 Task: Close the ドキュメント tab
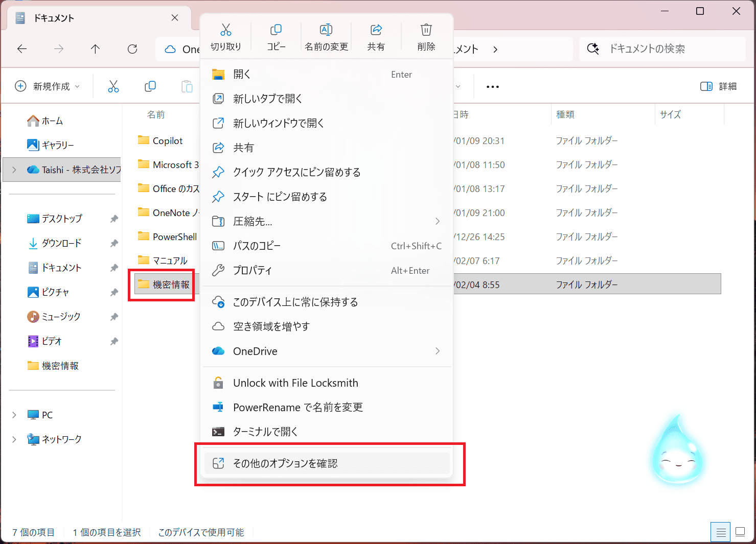pyautogui.click(x=175, y=18)
